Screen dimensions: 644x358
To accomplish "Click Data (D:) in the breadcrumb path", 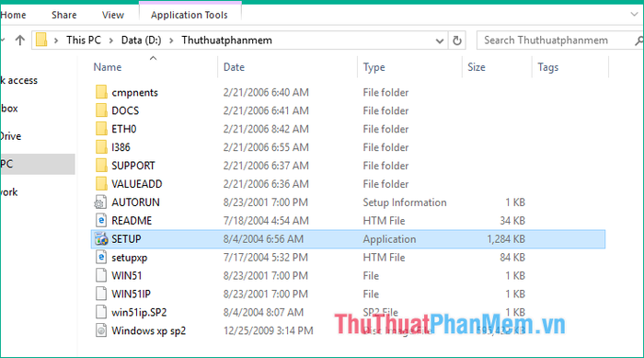I will (142, 40).
